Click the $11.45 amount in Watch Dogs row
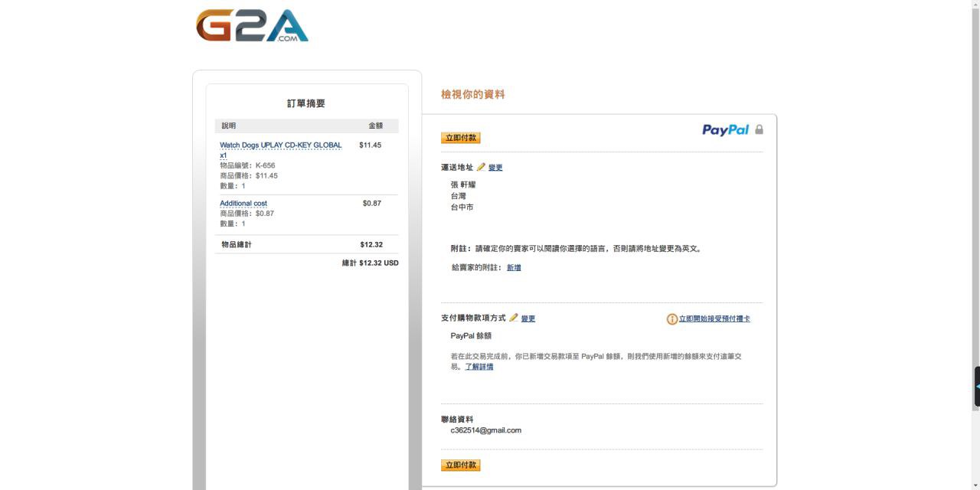This screenshot has height=490, width=980. (x=370, y=145)
